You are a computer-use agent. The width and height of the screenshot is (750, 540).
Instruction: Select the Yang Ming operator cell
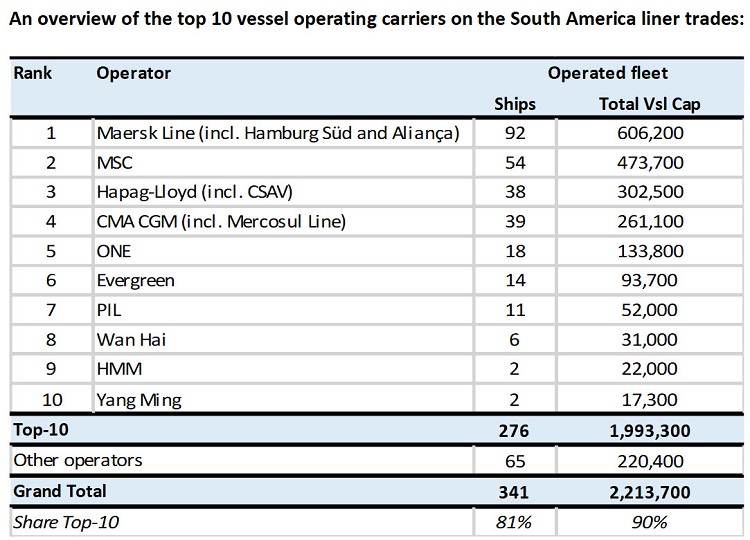(x=283, y=399)
